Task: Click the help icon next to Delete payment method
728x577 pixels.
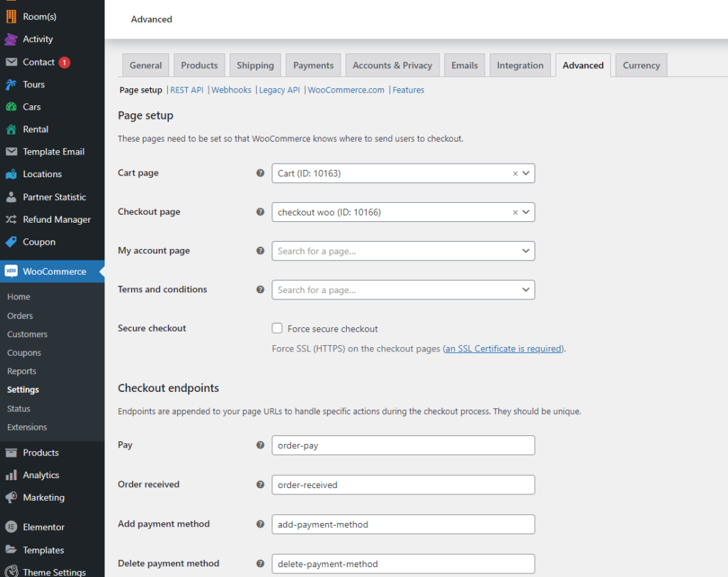Action: coord(260,563)
